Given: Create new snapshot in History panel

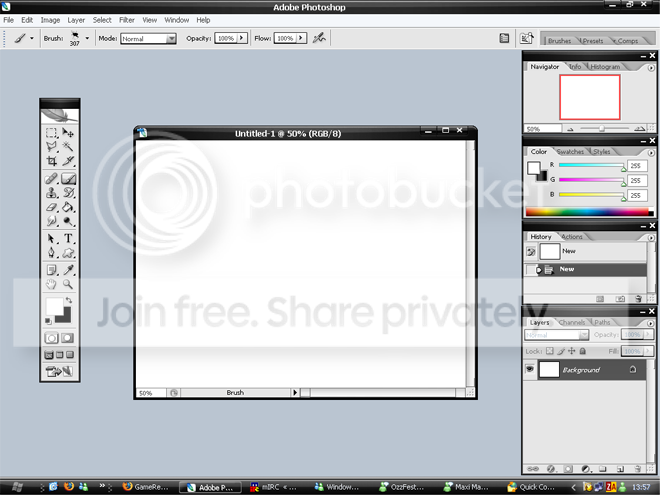Looking at the screenshot, I should (x=620, y=299).
